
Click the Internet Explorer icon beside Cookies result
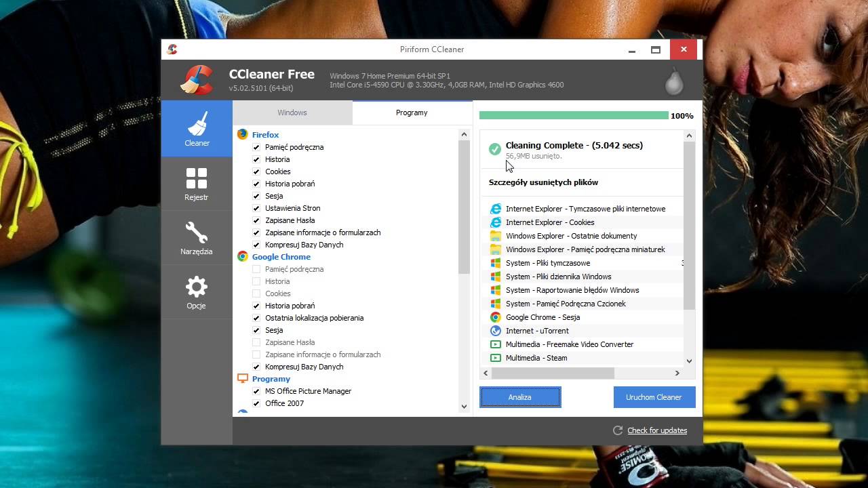496,222
